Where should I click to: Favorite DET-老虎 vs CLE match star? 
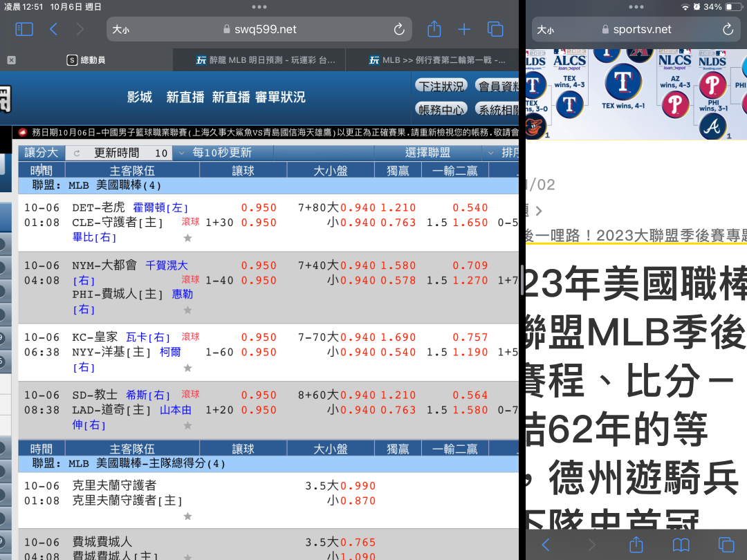coord(187,238)
